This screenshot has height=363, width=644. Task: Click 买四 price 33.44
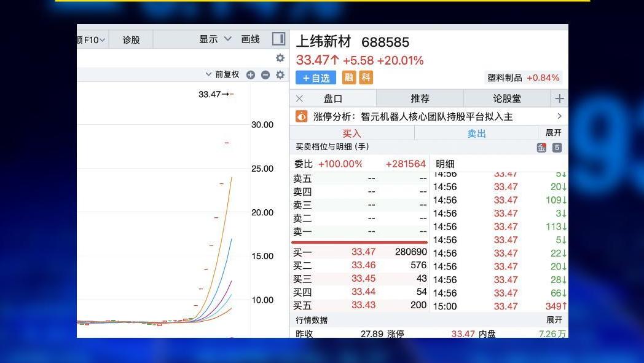click(x=364, y=292)
